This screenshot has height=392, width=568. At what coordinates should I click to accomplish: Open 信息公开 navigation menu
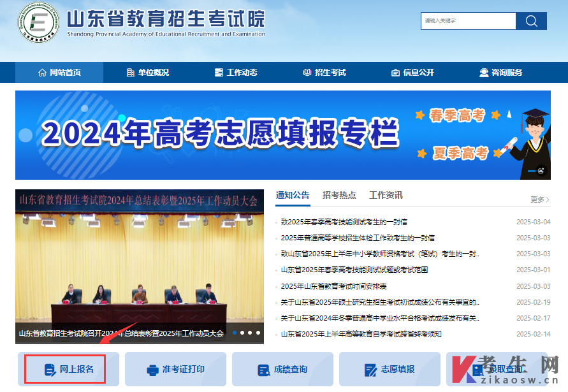click(x=413, y=73)
